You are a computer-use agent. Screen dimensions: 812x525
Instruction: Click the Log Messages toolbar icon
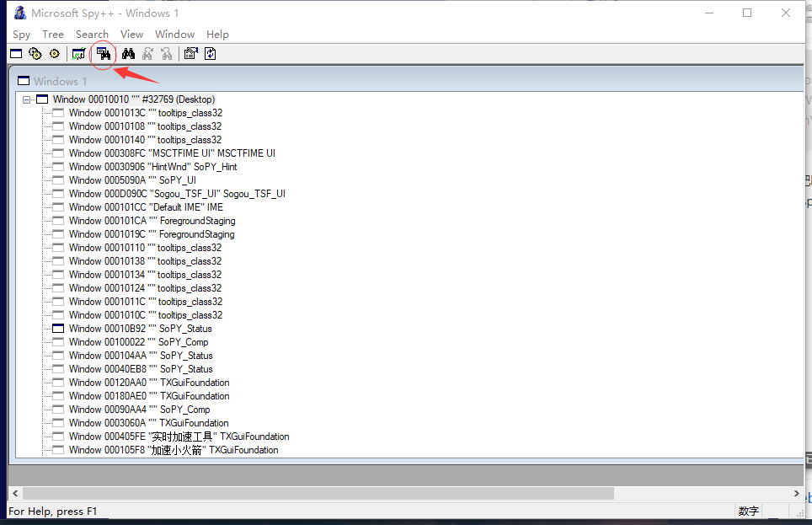(78, 54)
